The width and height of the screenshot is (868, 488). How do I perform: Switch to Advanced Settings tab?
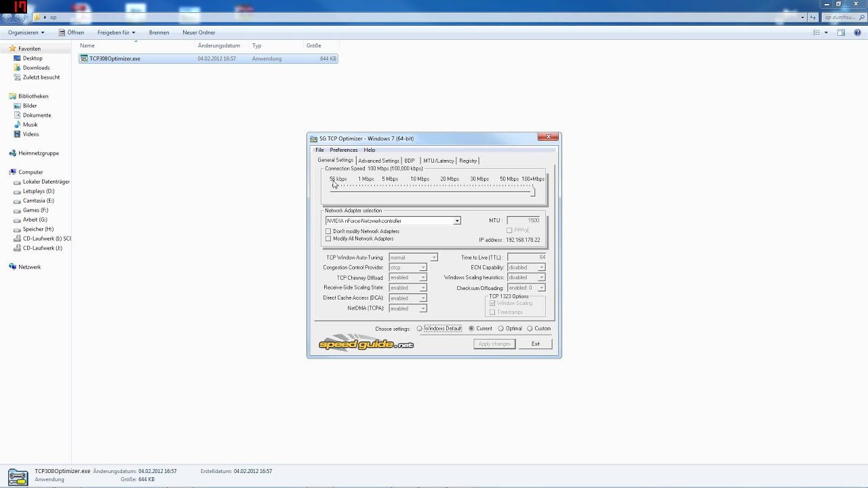tap(378, 161)
